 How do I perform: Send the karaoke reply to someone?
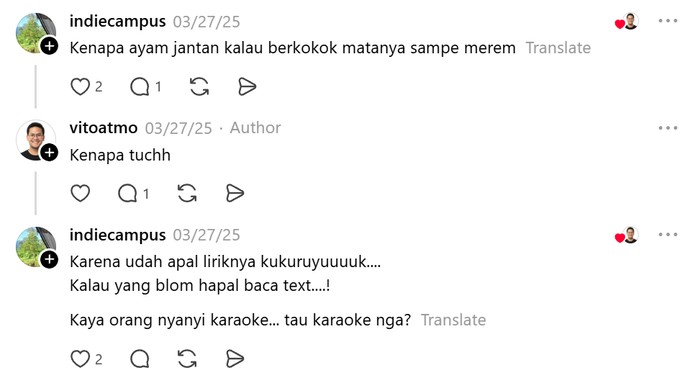click(235, 359)
